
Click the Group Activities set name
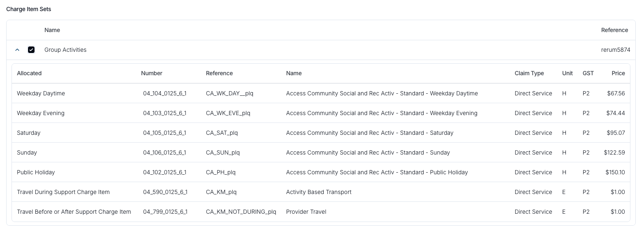tap(65, 50)
